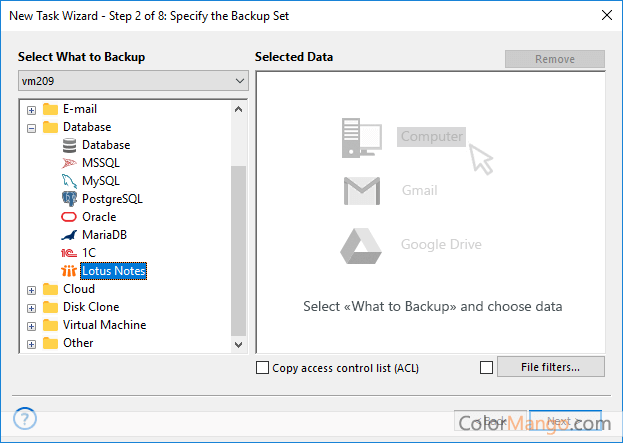Select the Oracle icon in tree

coord(69,217)
